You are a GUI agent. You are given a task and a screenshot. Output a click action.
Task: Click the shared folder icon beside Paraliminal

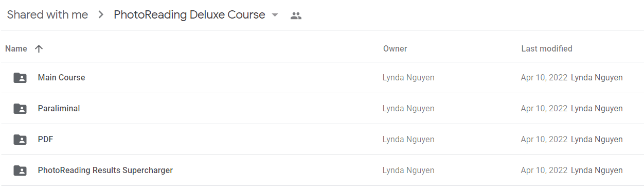click(x=20, y=109)
